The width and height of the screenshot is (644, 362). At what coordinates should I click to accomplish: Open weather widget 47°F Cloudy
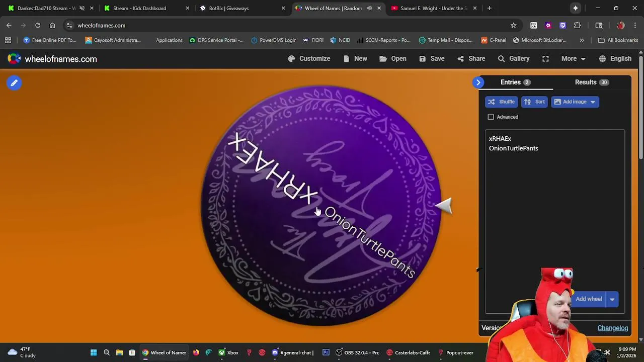[x=21, y=352]
